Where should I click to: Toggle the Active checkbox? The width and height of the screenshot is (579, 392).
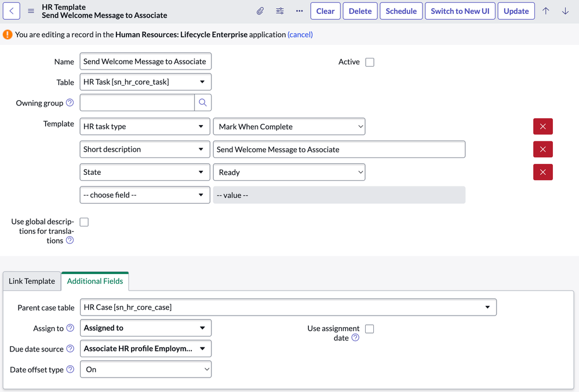point(370,62)
